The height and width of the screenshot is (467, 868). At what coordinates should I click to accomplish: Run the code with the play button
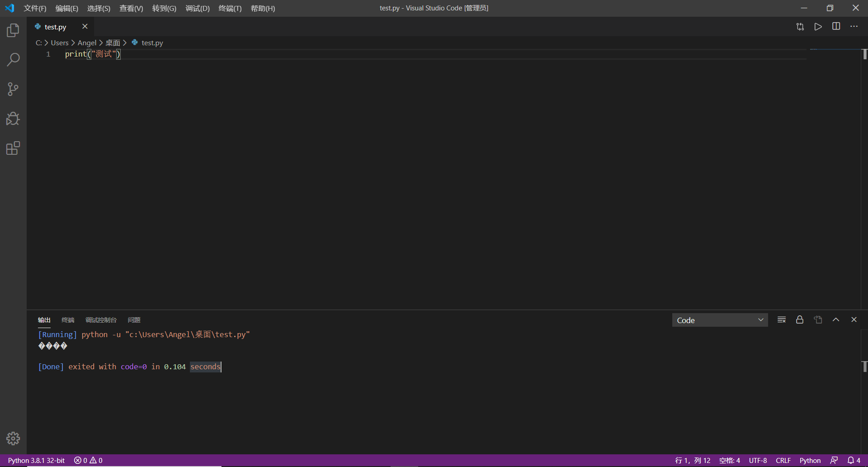click(818, 27)
